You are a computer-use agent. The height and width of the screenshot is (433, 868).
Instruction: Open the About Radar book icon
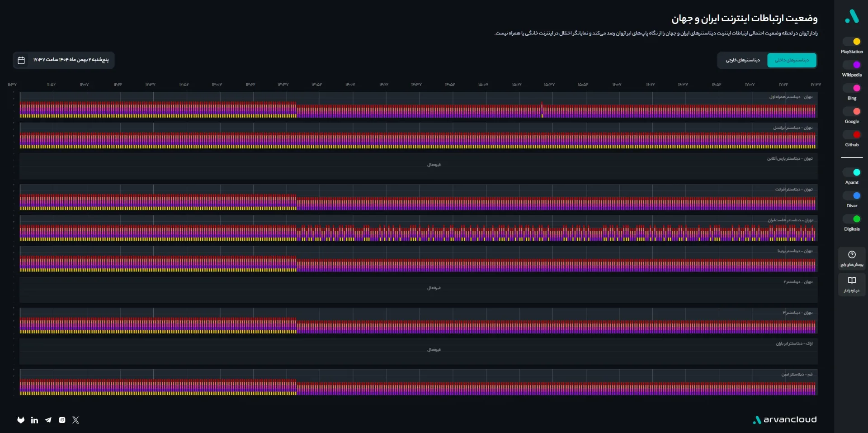pyautogui.click(x=852, y=281)
